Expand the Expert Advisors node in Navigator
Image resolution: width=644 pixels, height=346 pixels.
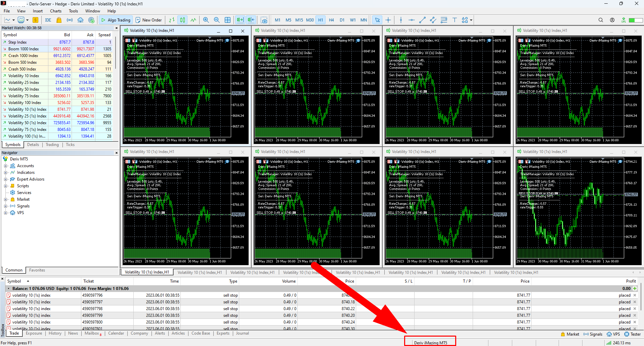[x=6, y=179]
